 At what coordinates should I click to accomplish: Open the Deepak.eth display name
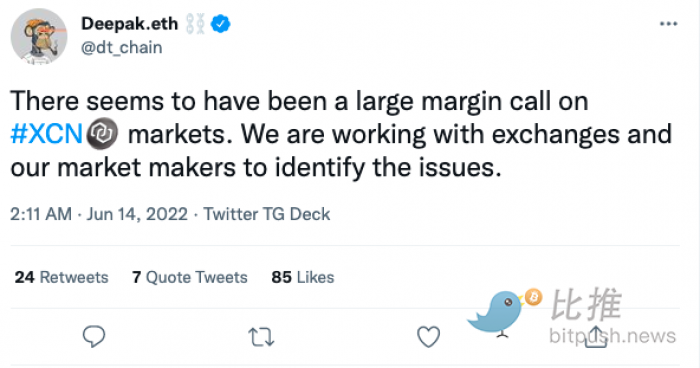[129, 24]
